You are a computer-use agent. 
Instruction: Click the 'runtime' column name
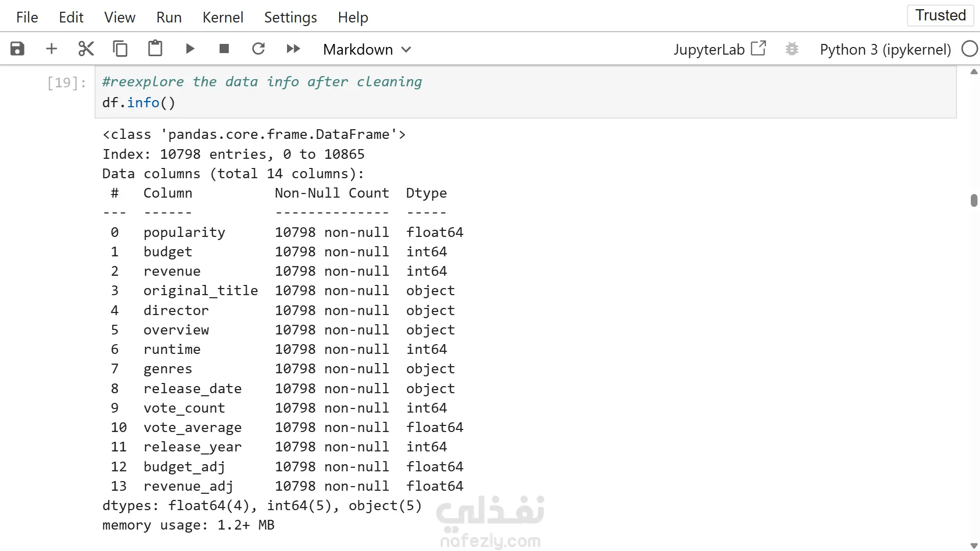[172, 349]
